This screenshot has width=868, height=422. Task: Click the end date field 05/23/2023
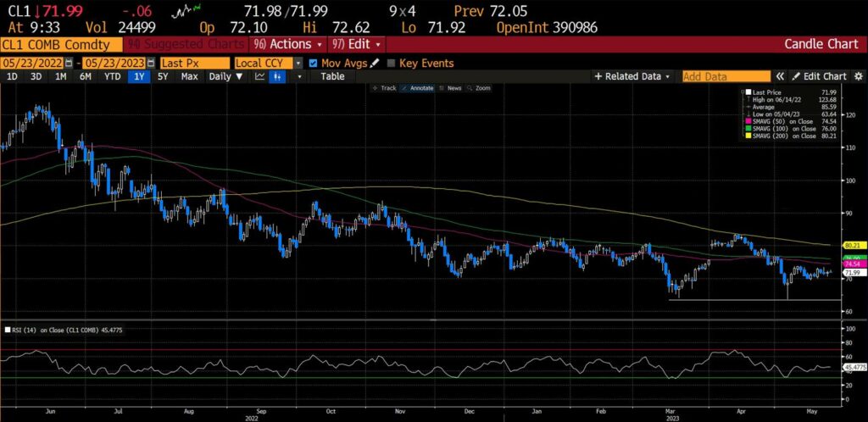tap(115, 64)
